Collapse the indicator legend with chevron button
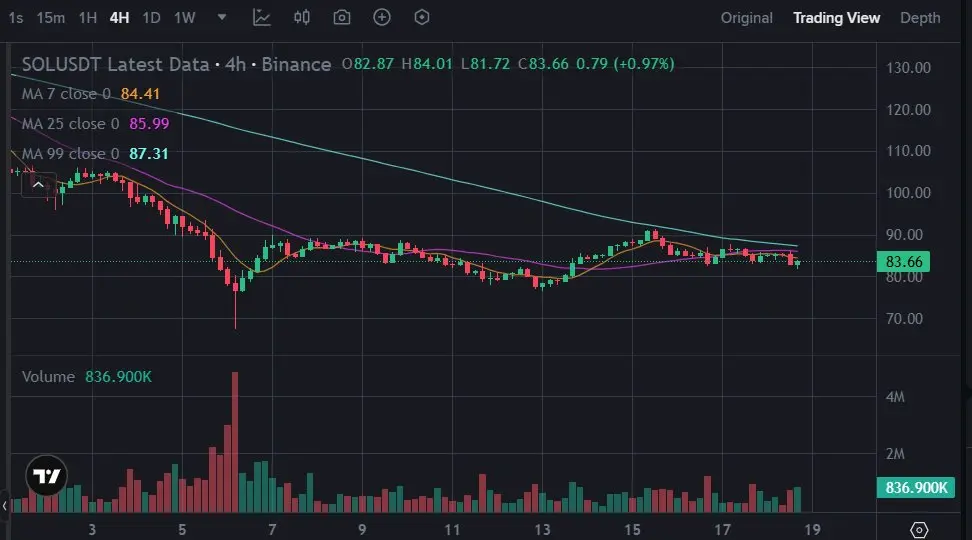972x540 pixels. pos(38,184)
